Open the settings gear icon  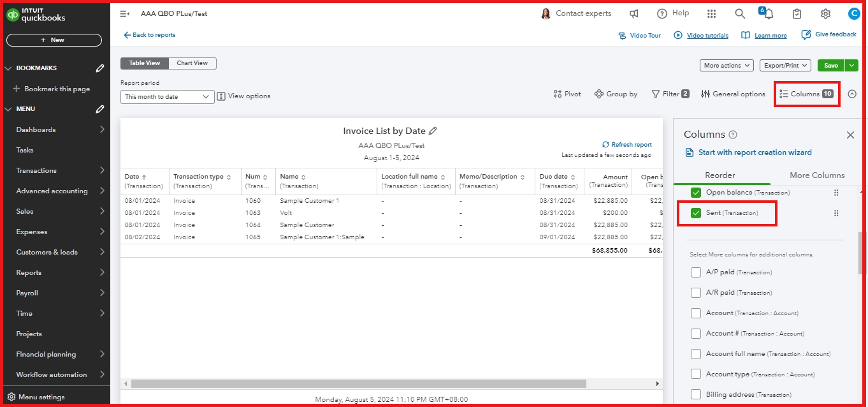point(825,13)
